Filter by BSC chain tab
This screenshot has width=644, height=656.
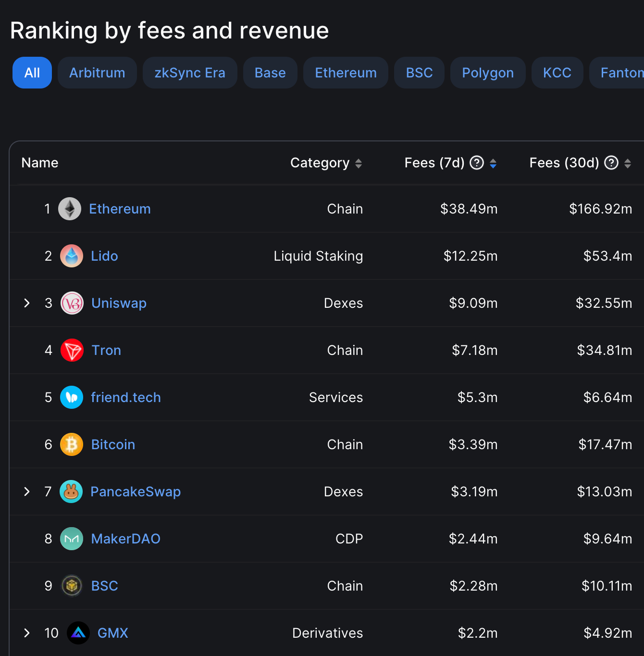419,73
